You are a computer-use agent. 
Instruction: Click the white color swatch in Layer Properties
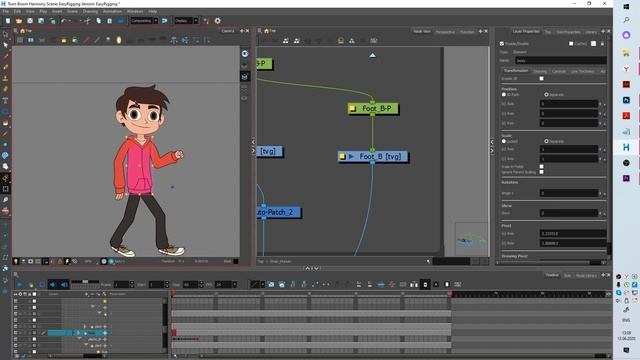pyautogui.click(x=593, y=44)
